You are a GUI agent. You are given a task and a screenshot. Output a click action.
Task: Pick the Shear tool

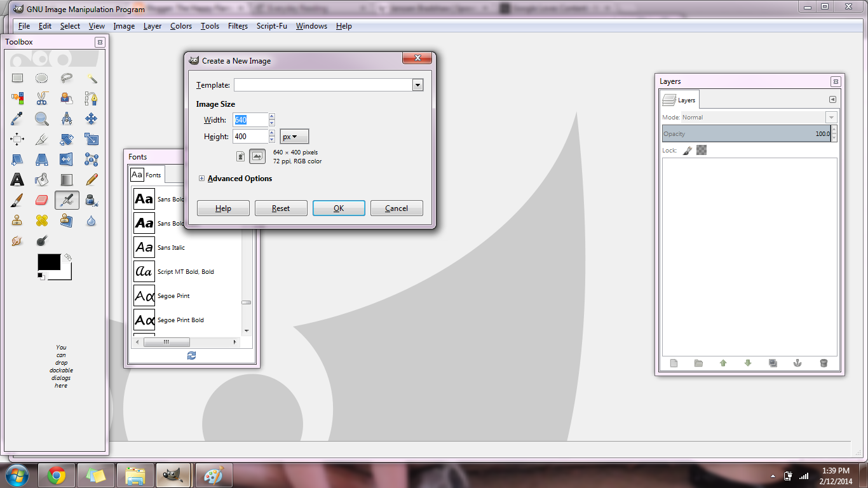(17, 159)
